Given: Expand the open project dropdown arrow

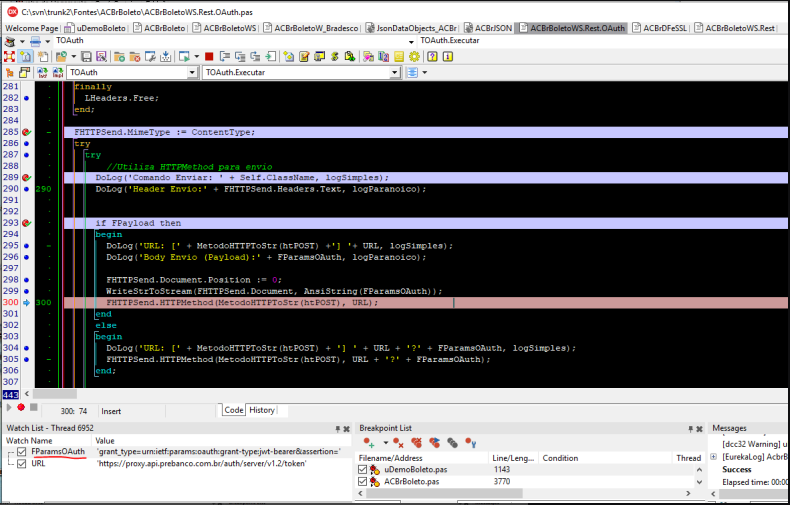Looking at the screenshot, I should [x=74, y=56].
